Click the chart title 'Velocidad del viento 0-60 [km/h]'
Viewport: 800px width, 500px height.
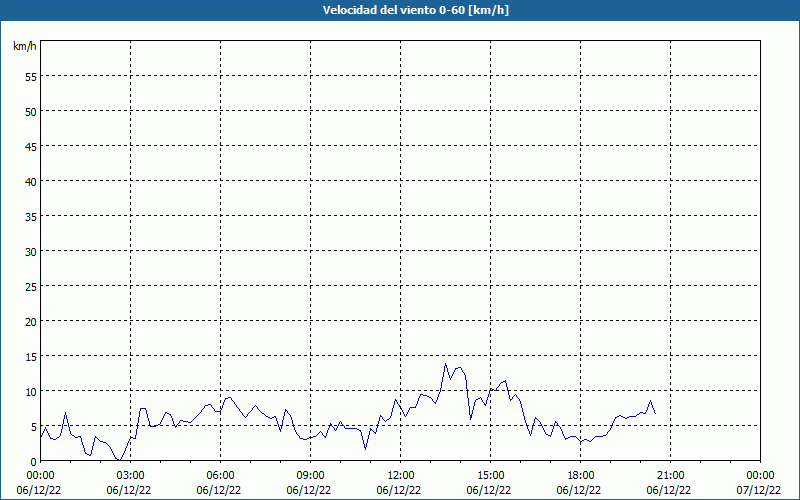(415, 10)
